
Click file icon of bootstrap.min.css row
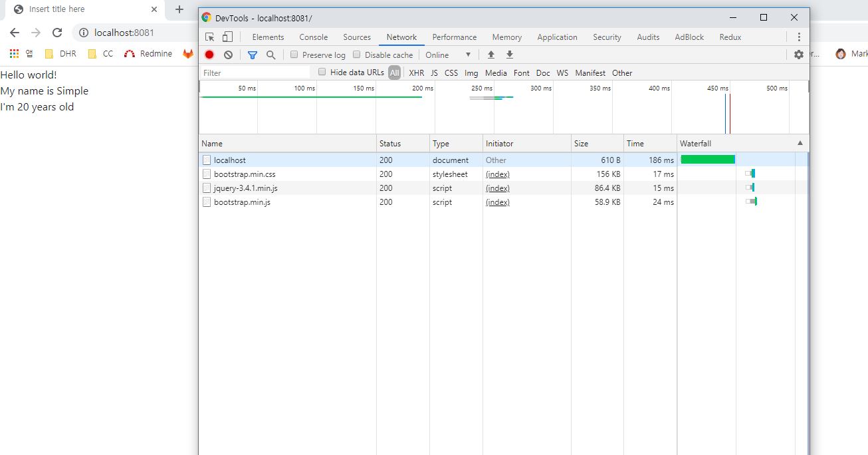(207, 174)
